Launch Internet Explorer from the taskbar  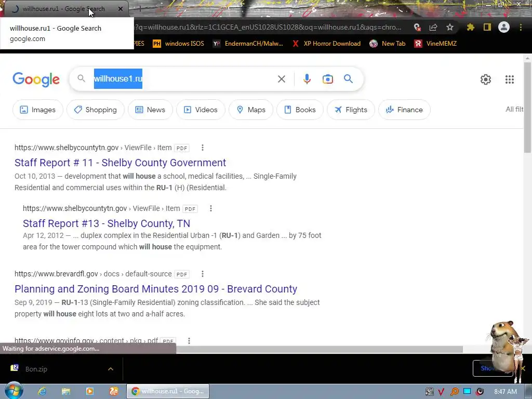point(42,392)
